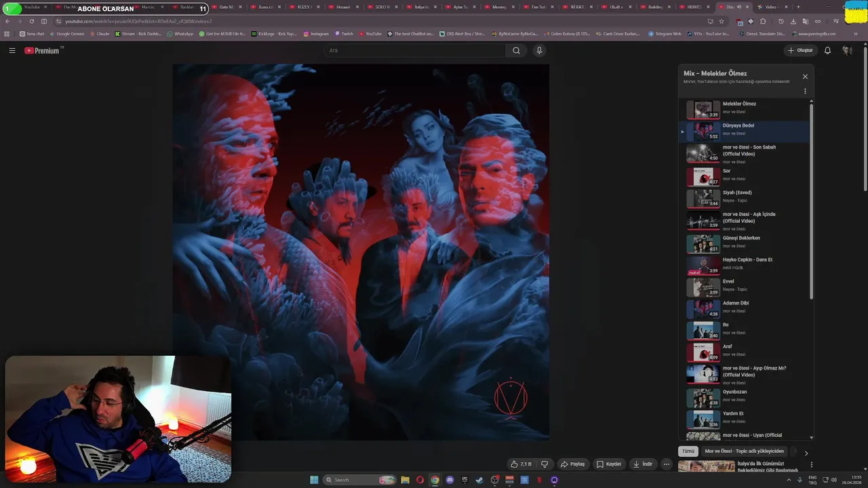Viewport: 868px width, 488px height.
Task: Open Chrome in the taskbar
Action: click(435, 480)
